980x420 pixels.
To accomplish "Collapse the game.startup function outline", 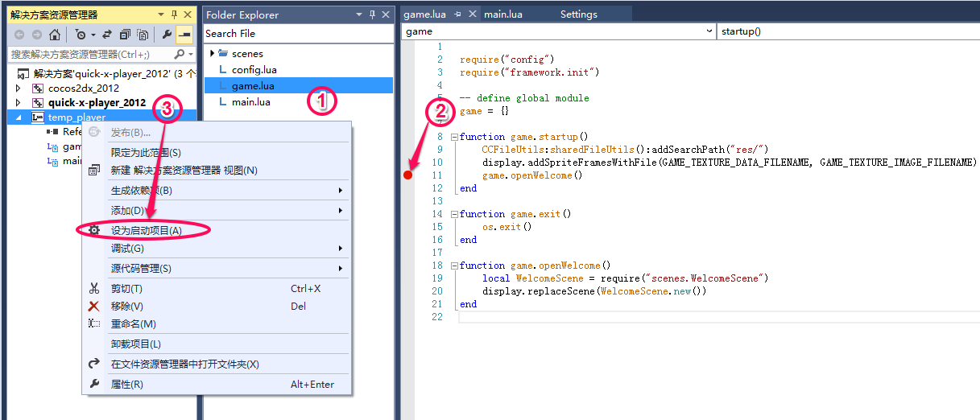I will 454,137.
